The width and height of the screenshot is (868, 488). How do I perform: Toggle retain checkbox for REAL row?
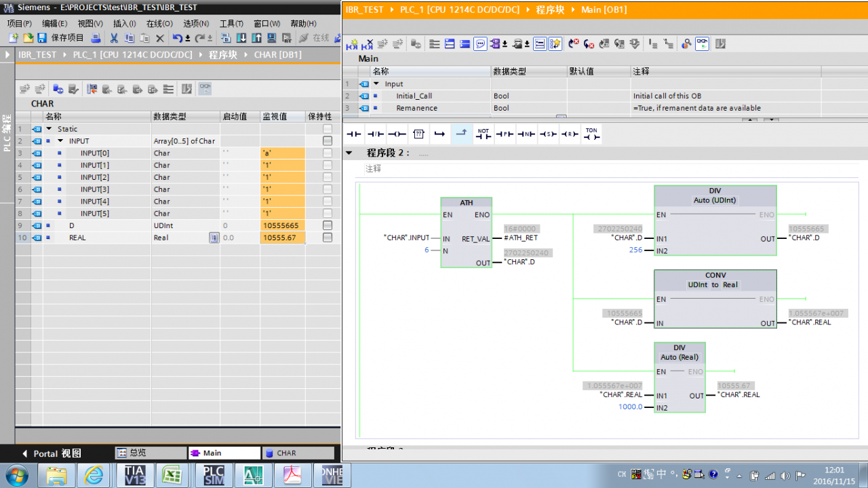click(x=328, y=238)
